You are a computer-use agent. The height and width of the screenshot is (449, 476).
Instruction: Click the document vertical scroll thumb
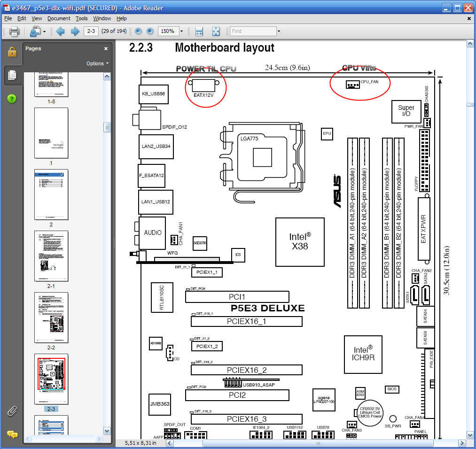(470, 105)
